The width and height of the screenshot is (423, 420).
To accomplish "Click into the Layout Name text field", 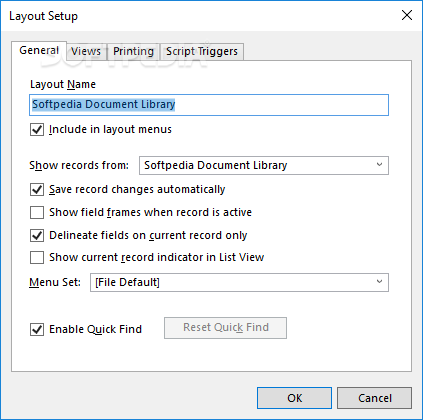I will coord(209,105).
